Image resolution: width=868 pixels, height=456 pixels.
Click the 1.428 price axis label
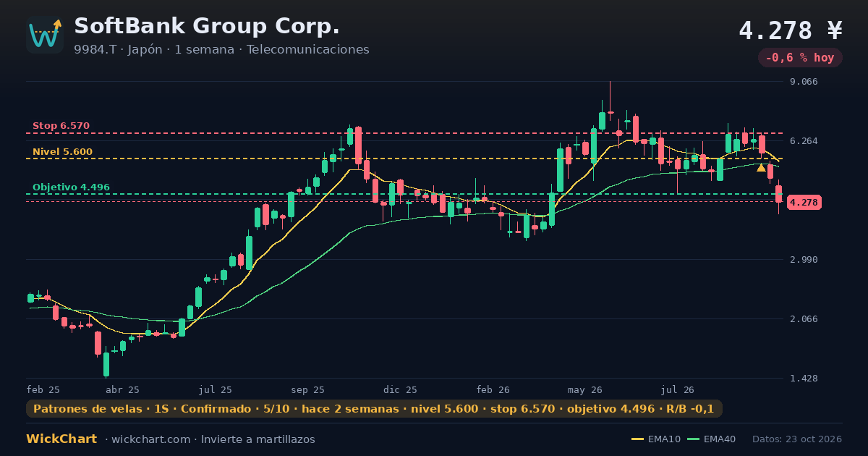[x=804, y=379]
